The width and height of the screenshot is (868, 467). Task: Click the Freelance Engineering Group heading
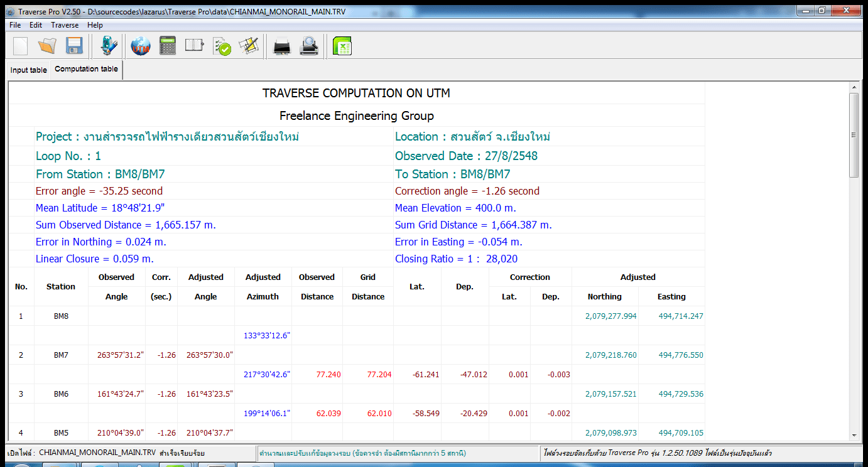tap(357, 115)
